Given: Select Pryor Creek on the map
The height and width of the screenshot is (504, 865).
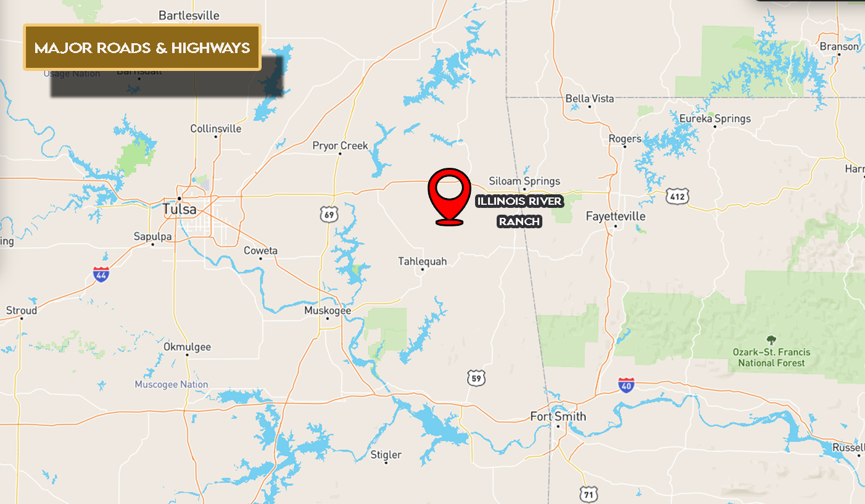Looking at the screenshot, I should coord(340,146).
